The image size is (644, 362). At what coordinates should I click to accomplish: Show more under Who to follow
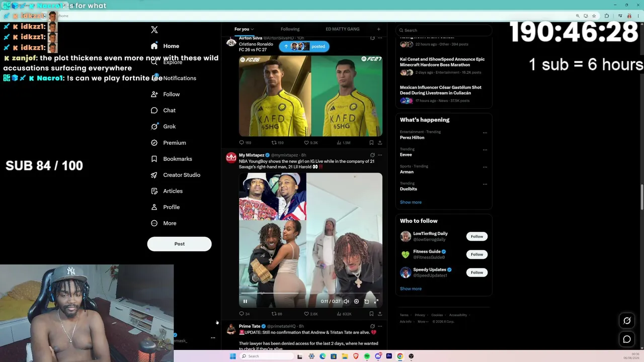411,289
